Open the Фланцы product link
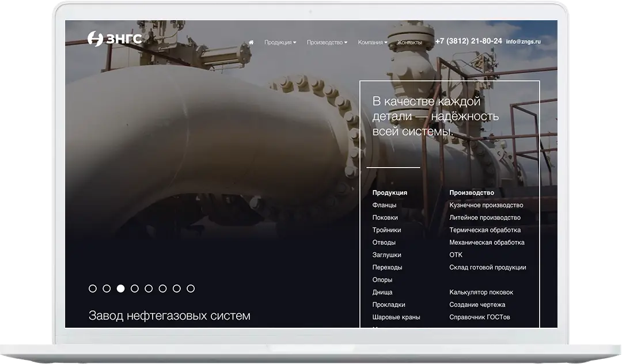This screenshot has height=364, width=622. [384, 205]
